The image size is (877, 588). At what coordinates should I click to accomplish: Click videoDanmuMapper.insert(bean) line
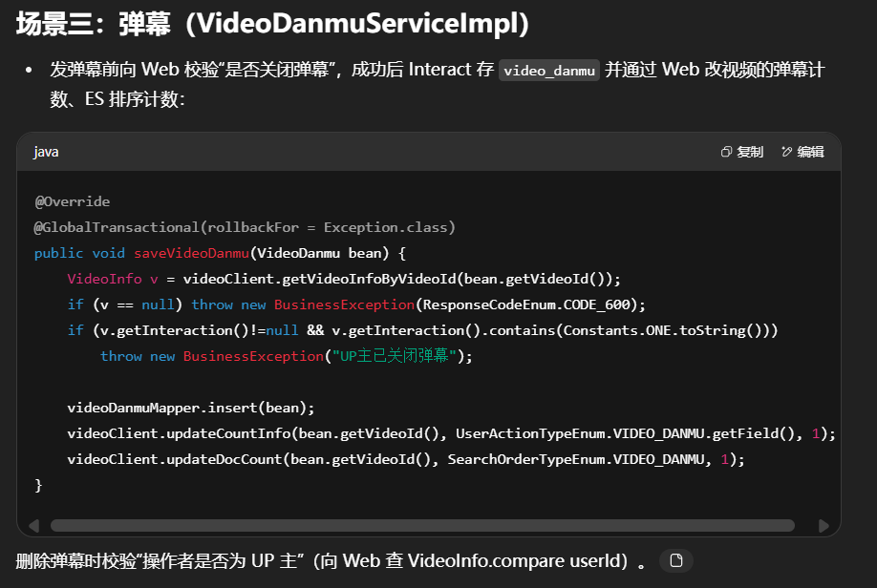190,408
